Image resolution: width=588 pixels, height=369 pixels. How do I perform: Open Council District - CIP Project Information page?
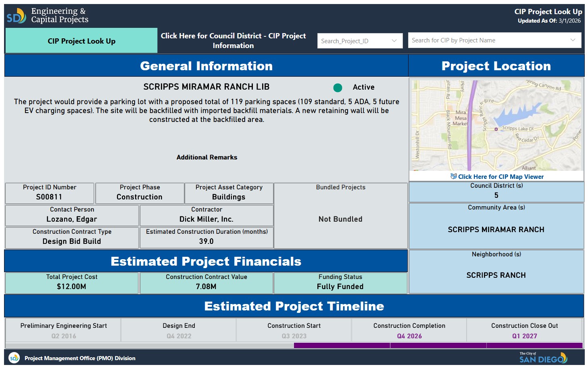tap(233, 41)
